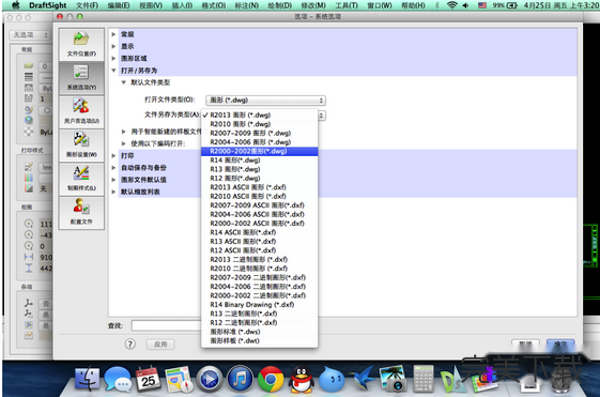The width and height of the screenshot is (600, 397).
Task: Open the 文件(F) menu
Action: click(87, 5)
